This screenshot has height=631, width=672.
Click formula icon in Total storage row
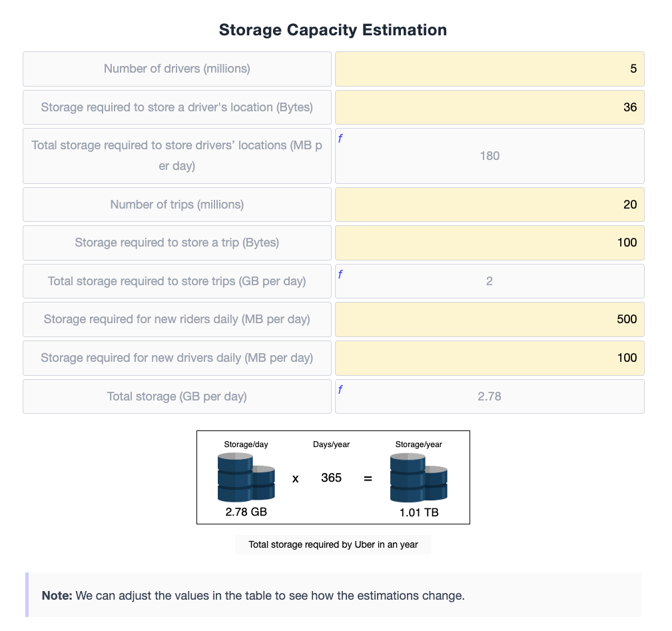340,390
